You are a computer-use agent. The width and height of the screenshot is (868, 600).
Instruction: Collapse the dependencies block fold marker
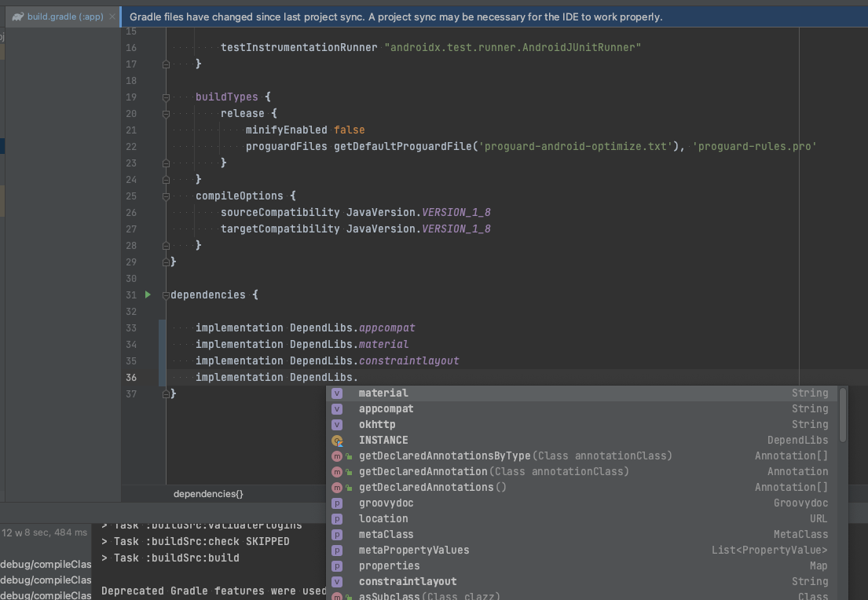coord(165,295)
